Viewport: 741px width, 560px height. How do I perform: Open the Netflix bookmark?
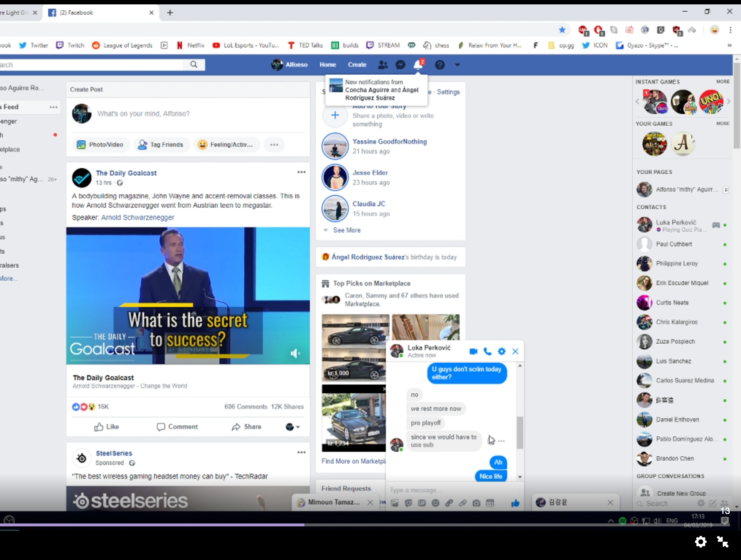(191, 45)
